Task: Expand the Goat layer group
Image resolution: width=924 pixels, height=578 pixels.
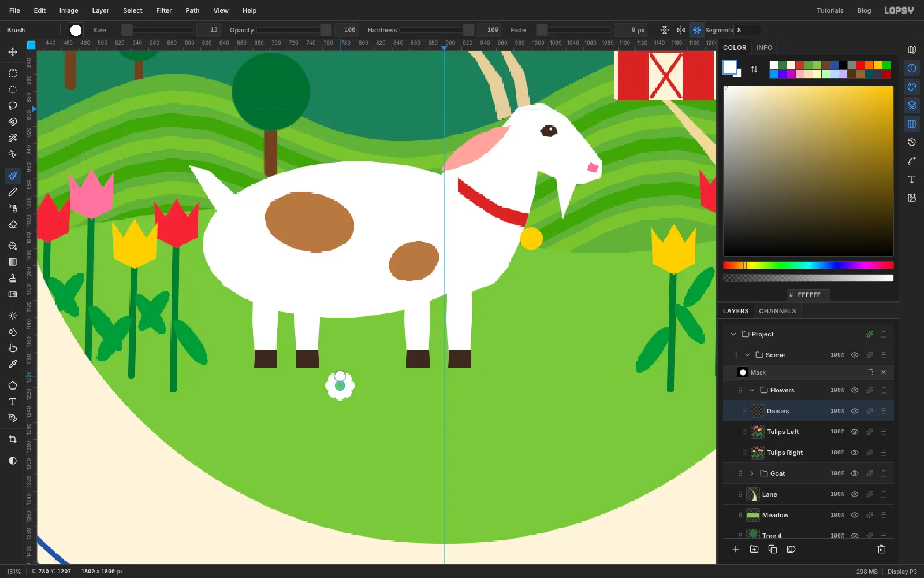Action: (752, 473)
